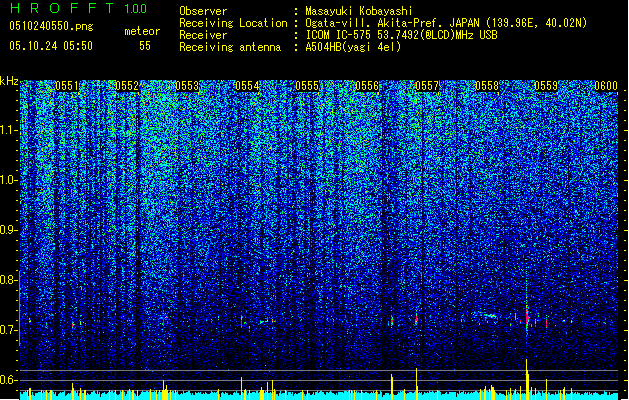Click the 0551 time marker
The image size is (629, 400).
67,86
